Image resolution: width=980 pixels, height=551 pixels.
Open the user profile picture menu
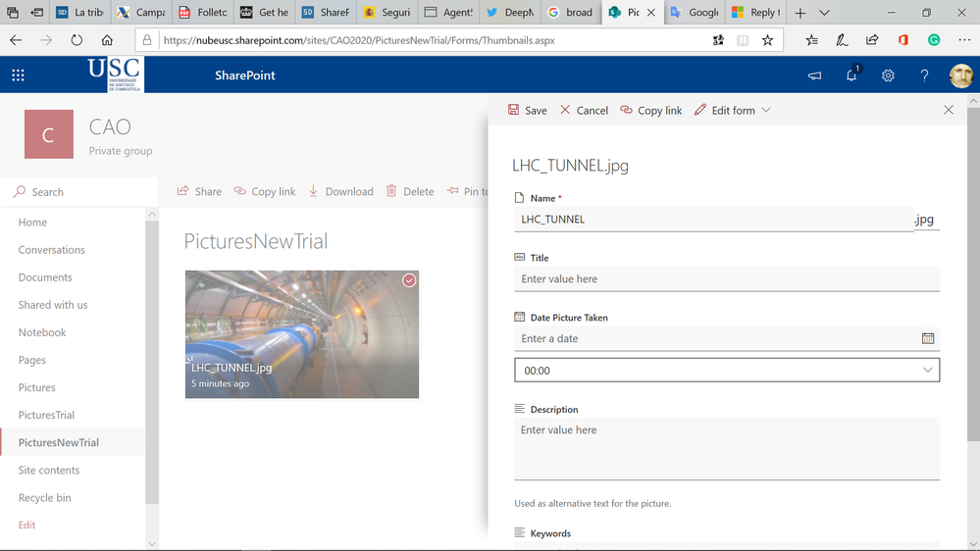click(961, 75)
